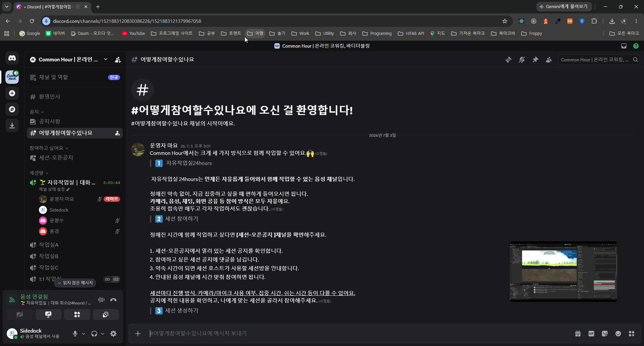Open Inbox icon at top right
The image size is (644, 346).
pos(624,46)
